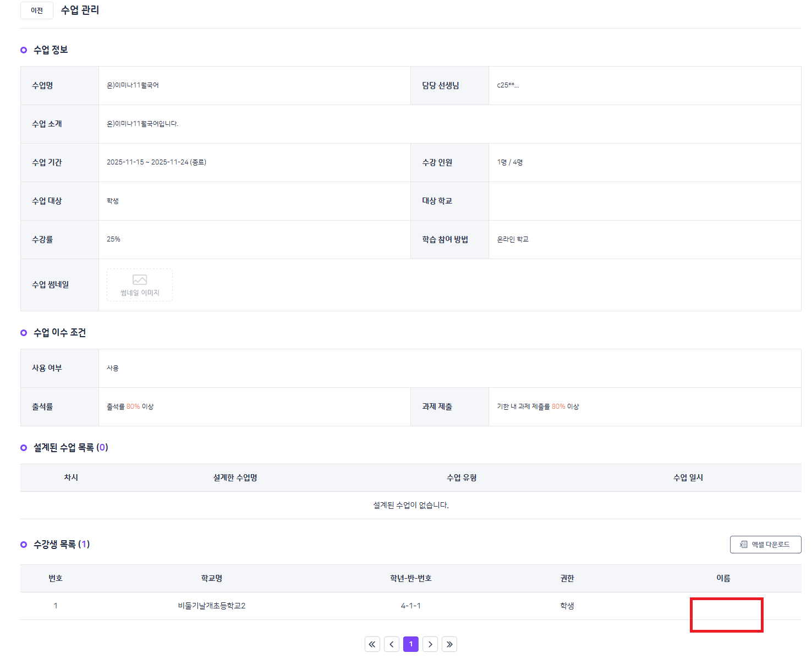Click the 수업명 value 온)이미나11월국어

(x=133, y=85)
